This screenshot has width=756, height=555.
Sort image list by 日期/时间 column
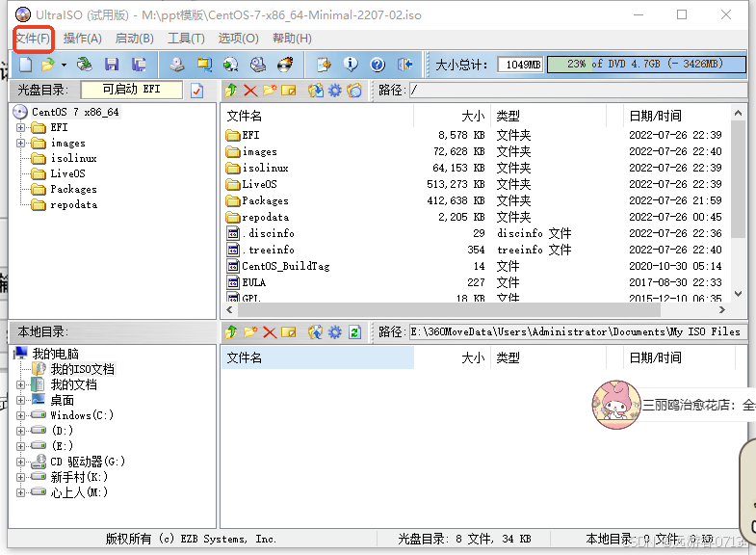676,116
